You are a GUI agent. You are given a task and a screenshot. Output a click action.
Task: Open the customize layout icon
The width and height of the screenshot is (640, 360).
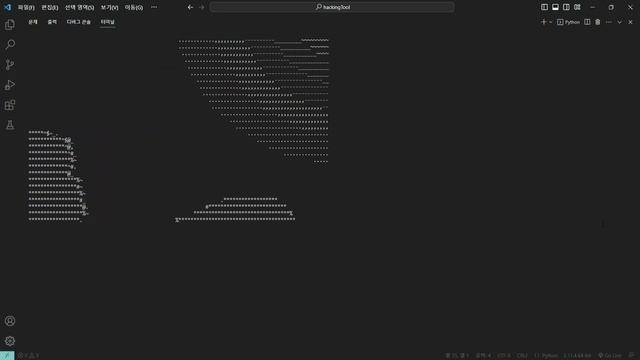578,7
